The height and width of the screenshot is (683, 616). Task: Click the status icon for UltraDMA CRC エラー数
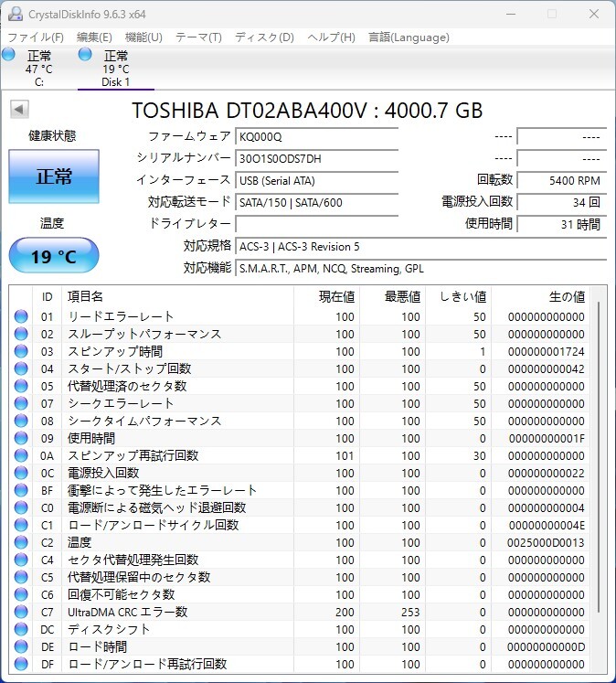(21, 612)
